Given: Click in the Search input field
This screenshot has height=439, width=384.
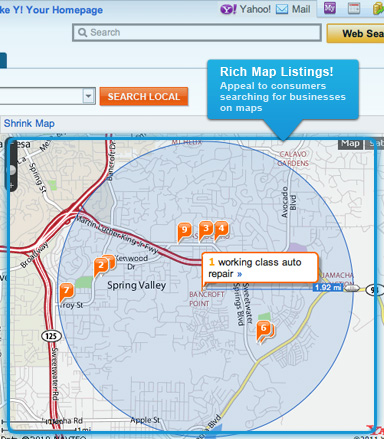Looking at the screenshot, I should click(197, 33).
